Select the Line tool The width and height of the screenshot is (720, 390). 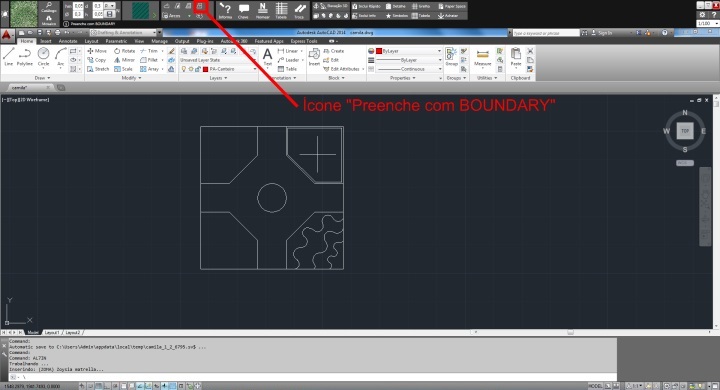click(x=8, y=58)
